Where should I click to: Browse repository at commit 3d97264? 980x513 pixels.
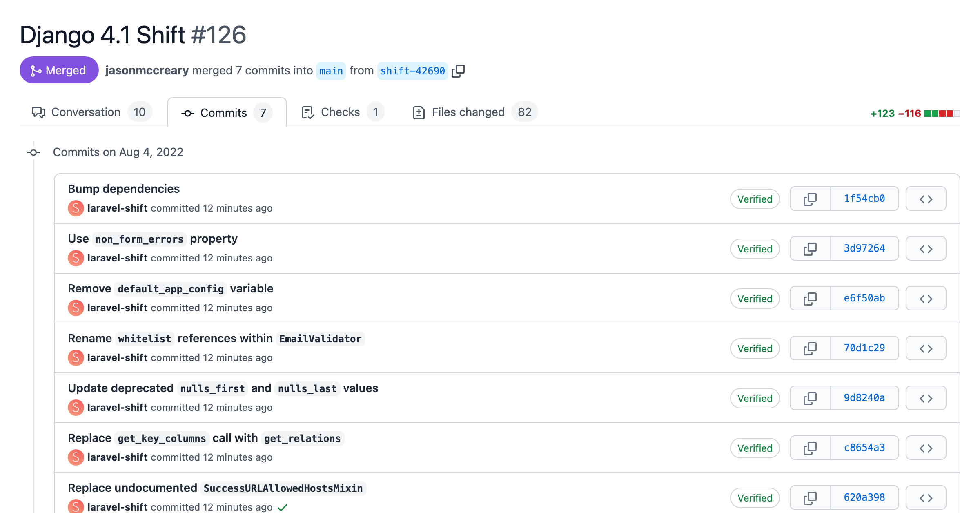(x=926, y=249)
